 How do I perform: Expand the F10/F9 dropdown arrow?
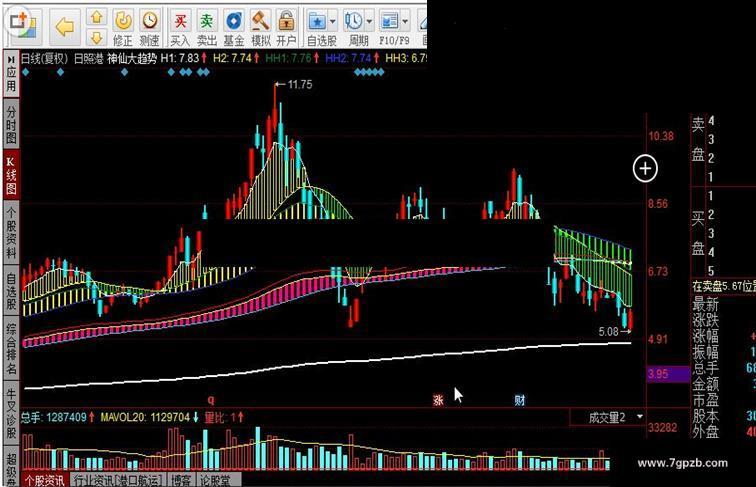[x=405, y=22]
